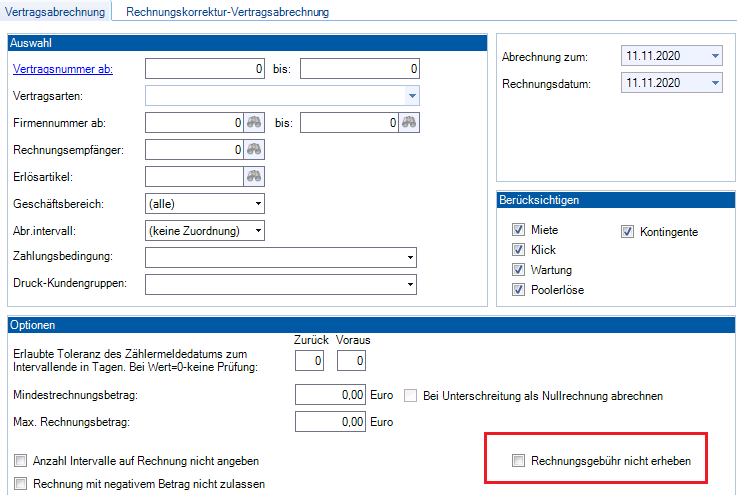Focus the Max. Rechnungsbetrag input field
Screen dimensions: 737x495
pyautogui.click(x=331, y=423)
